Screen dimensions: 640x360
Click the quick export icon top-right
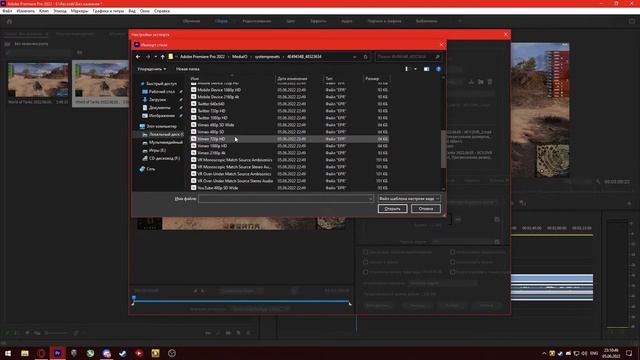point(632,21)
